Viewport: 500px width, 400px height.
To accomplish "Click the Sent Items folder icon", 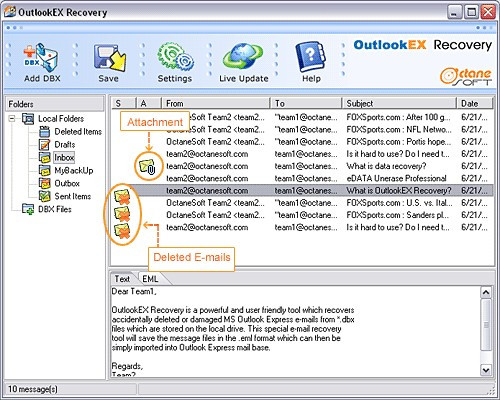I will pyautogui.click(x=44, y=196).
